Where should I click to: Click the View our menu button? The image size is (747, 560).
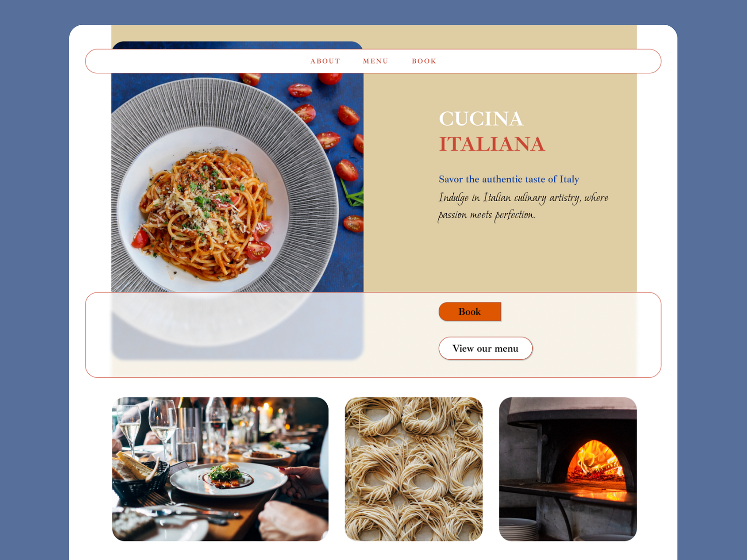(486, 349)
